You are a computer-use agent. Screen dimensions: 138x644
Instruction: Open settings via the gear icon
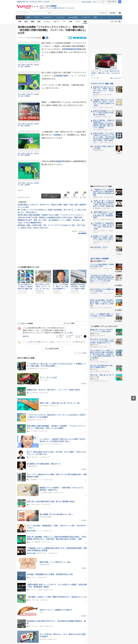pyautogui.click(x=120, y=13)
